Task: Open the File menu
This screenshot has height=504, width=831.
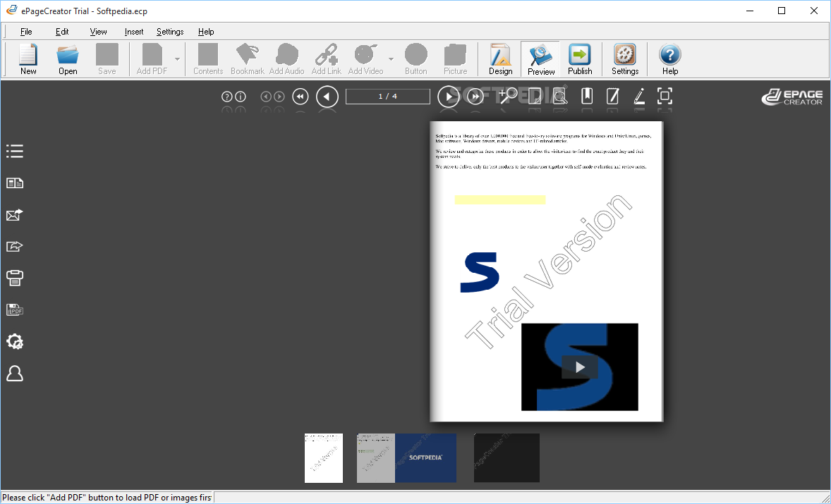Action: point(26,32)
